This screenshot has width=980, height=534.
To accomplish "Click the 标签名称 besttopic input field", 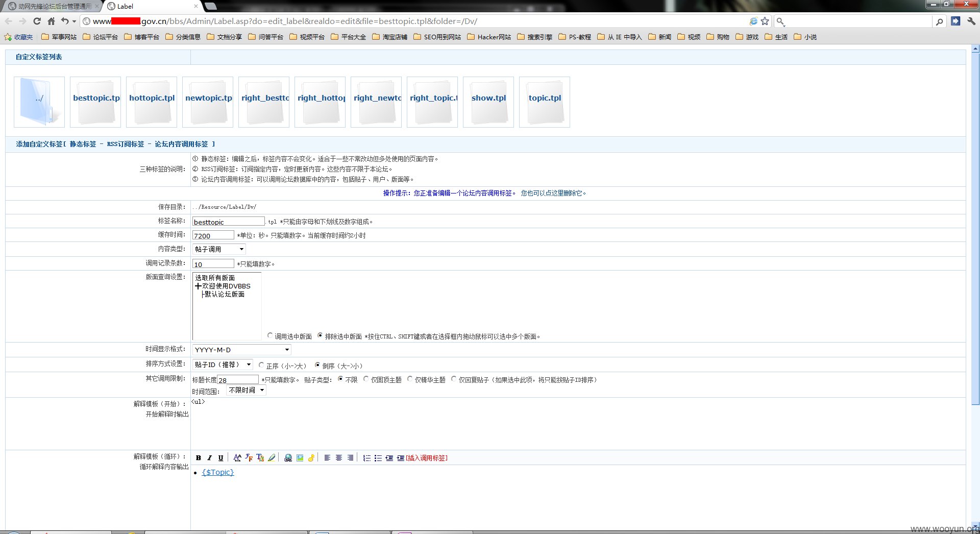I will 229,222.
